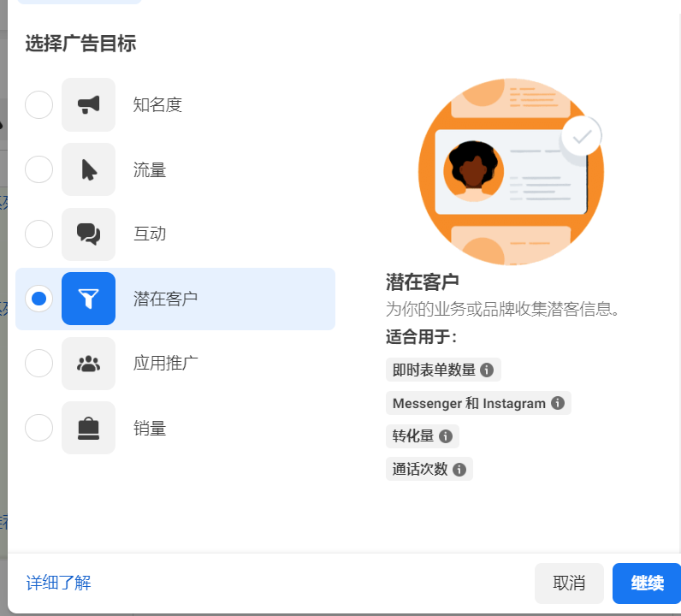Select the 潜在客户 radio button
The image size is (681, 616).
coord(39,299)
